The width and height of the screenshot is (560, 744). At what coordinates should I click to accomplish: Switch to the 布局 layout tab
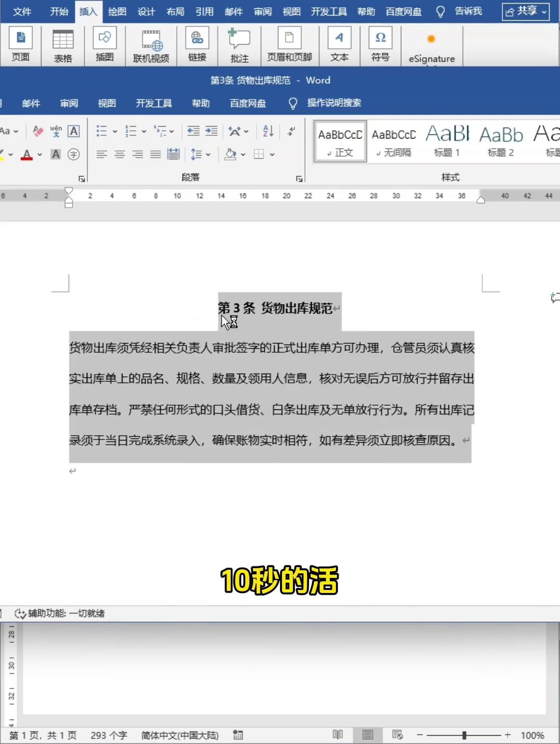click(175, 11)
